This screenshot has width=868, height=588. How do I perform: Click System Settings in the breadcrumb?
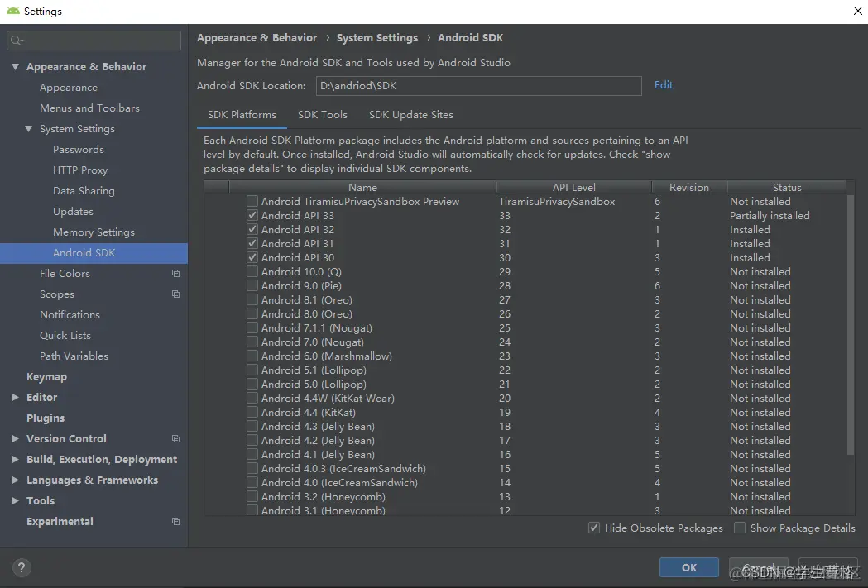pos(377,37)
